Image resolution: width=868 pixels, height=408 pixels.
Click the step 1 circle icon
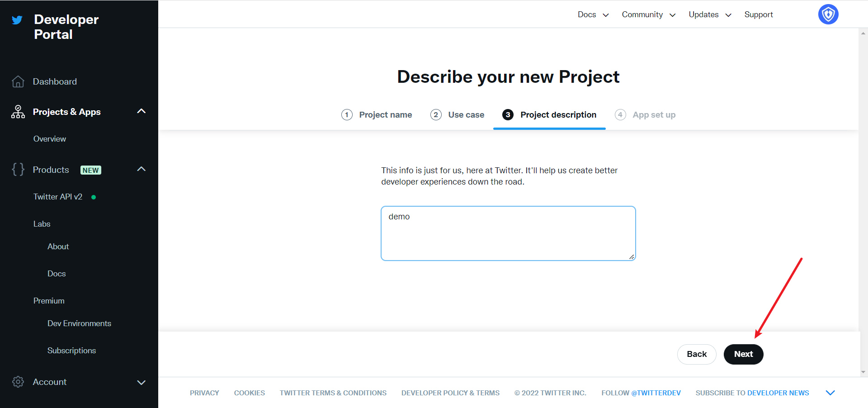[347, 115]
